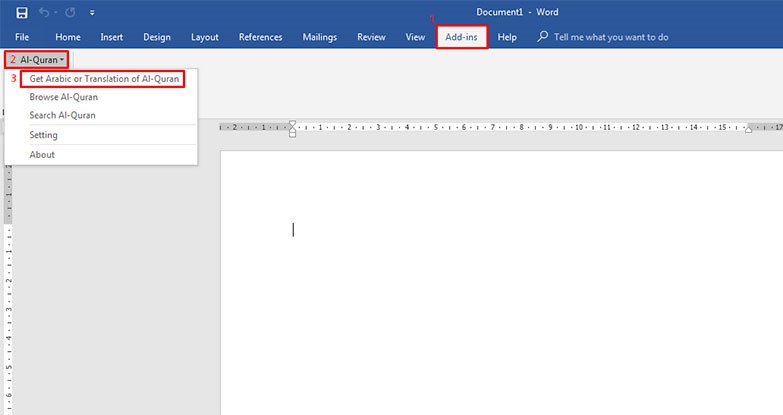Click the Redo icon in the Quick Access Toolbar
The image size is (783, 415).
[70, 12]
